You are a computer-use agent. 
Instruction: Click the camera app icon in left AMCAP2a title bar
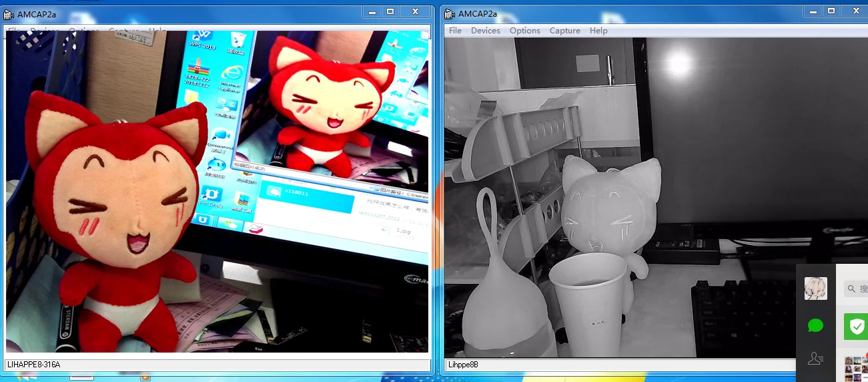tap(9, 14)
